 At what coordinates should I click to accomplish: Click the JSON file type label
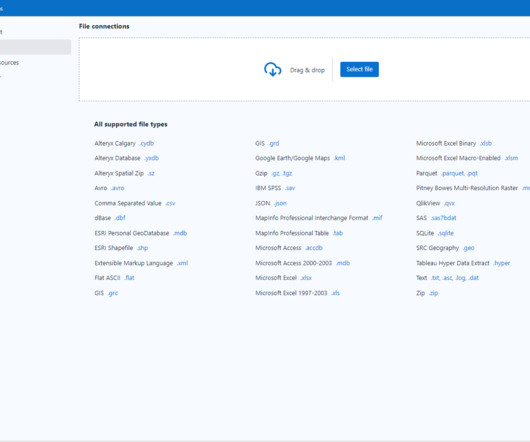(x=263, y=203)
